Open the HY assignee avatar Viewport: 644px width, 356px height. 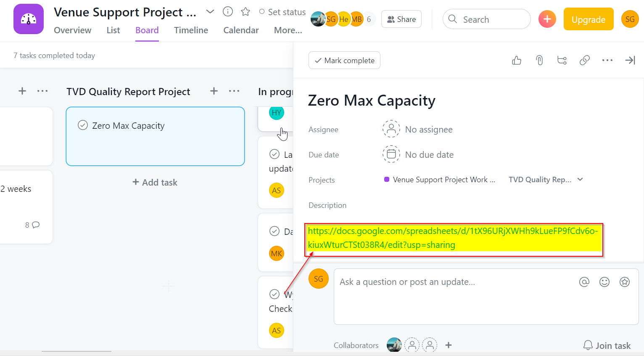click(x=277, y=112)
